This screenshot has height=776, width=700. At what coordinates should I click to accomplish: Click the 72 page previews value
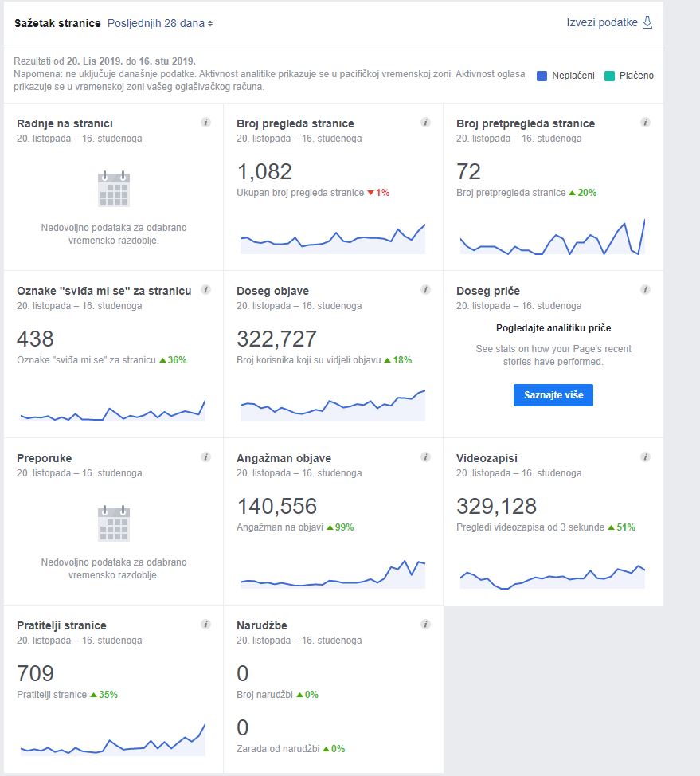click(468, 172)
